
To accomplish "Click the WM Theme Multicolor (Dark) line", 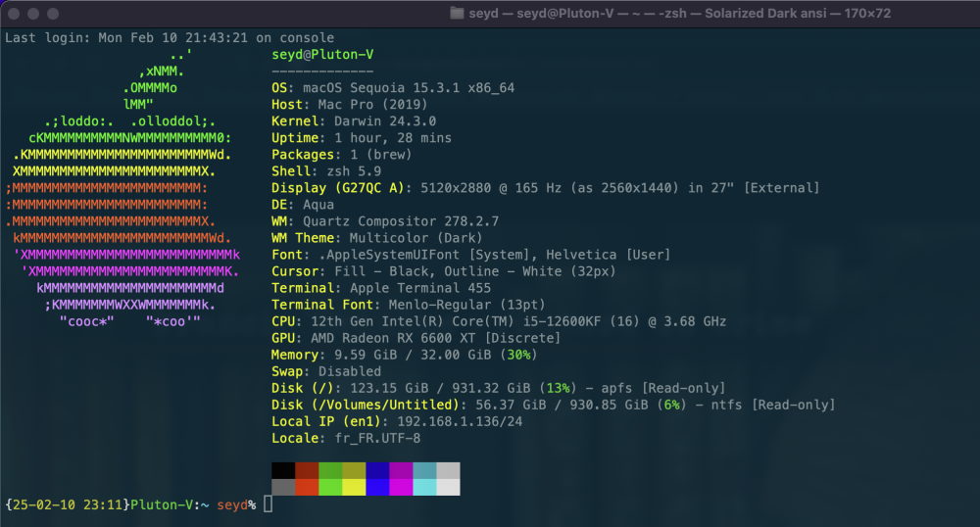I will [x=377, y=238].
